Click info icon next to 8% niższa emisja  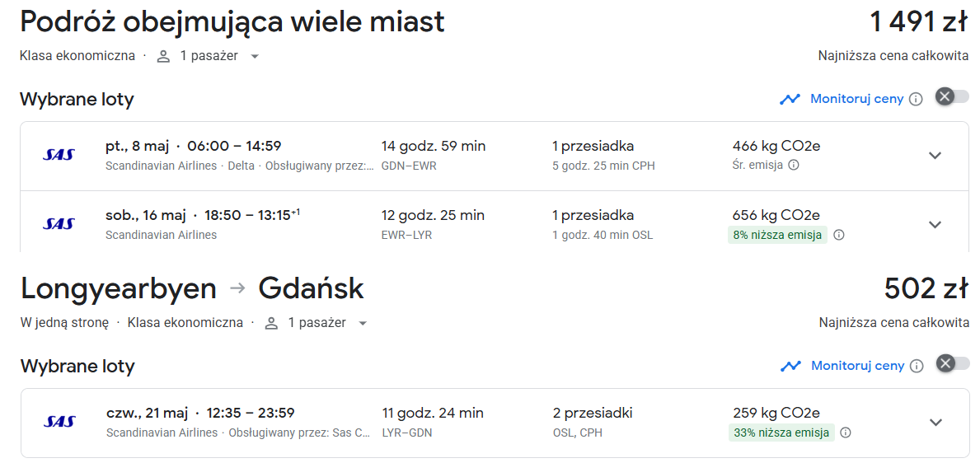[x=839, y=235]
